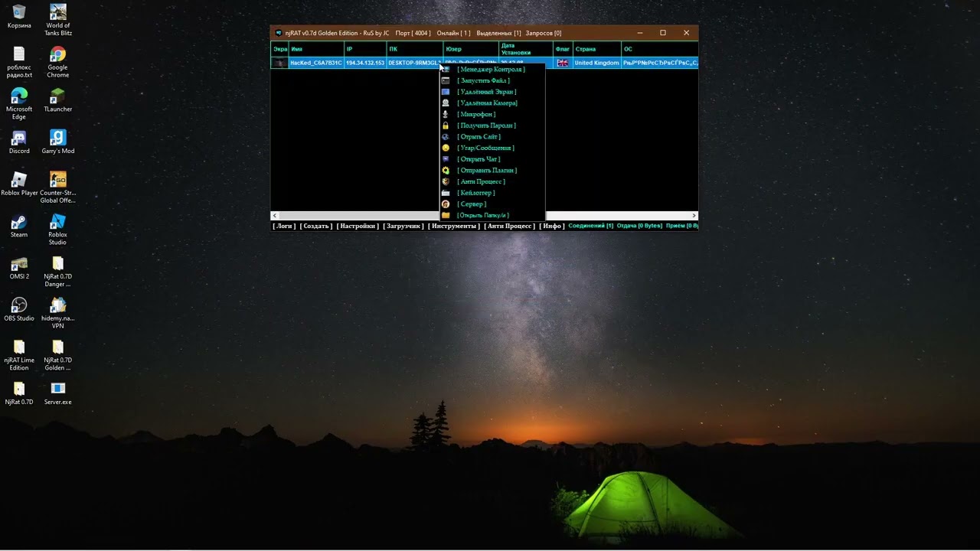
Task: Choose Сервер menu entry
Action: coord(472,204)
